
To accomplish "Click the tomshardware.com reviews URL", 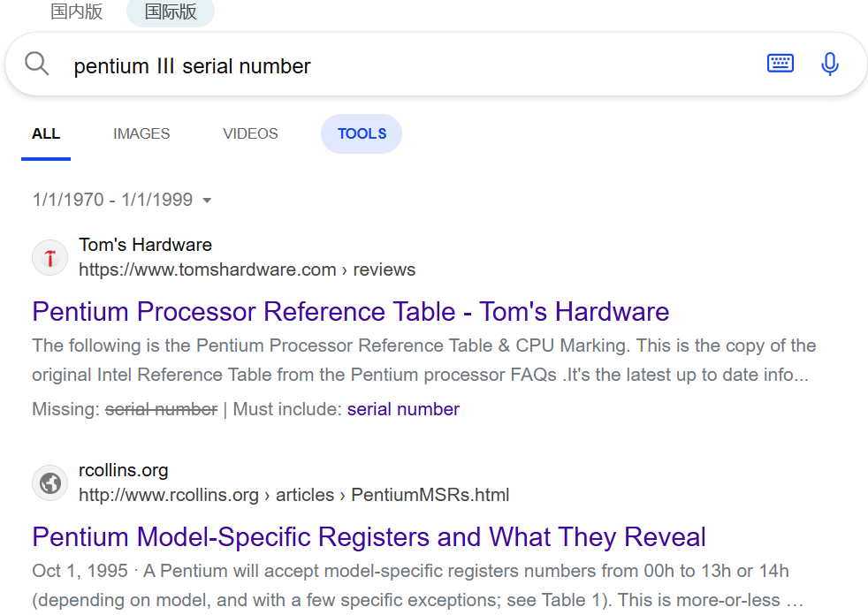I will (x=247, y=270).
